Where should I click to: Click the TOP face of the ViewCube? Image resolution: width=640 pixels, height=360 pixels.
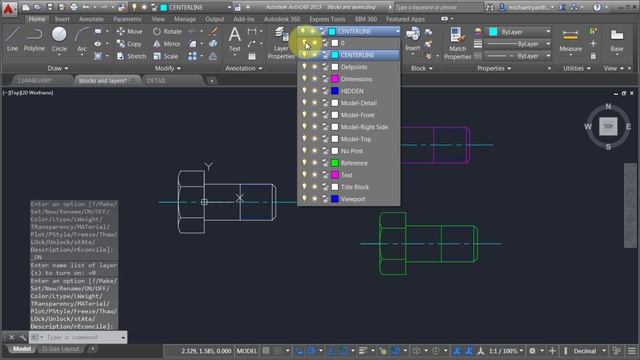[x=608, y=126]
